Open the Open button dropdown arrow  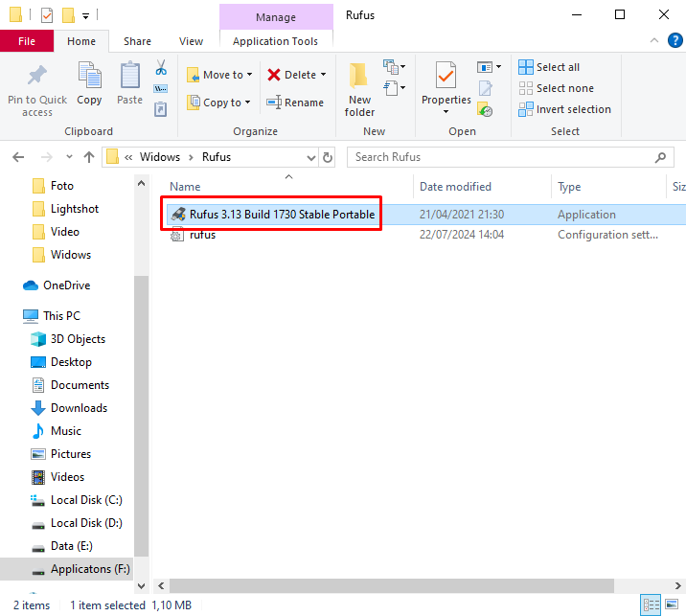tap(499, 67)
